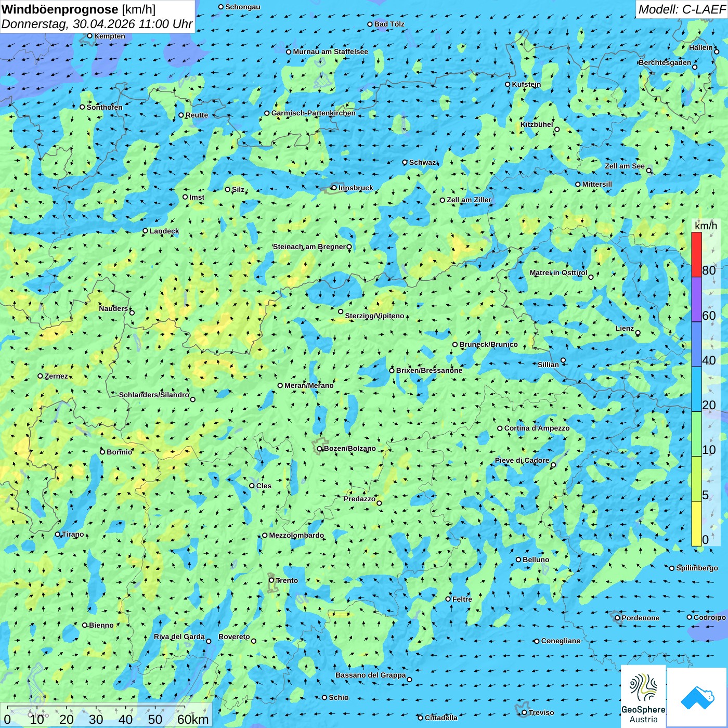The height and width of the screenshot is (728, 728).
Task: Click the Meran/Merano label
Action: [309, 385]
